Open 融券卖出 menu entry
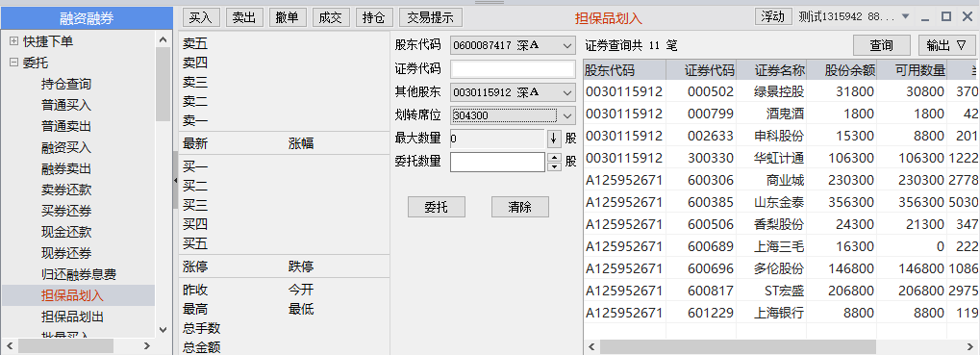 66,168
